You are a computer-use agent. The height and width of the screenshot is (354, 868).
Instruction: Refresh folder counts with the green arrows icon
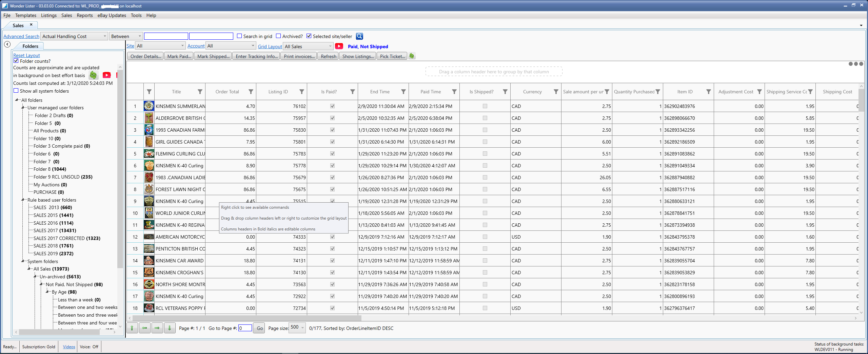[93, 75]
